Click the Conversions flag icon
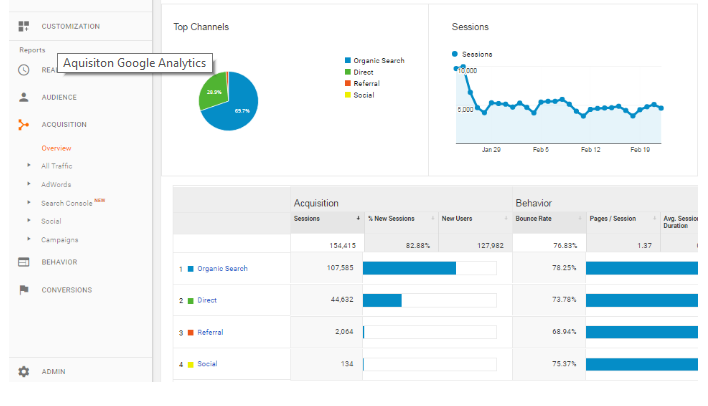The height and width of the screenshot is (406, 708). (24, 290)
